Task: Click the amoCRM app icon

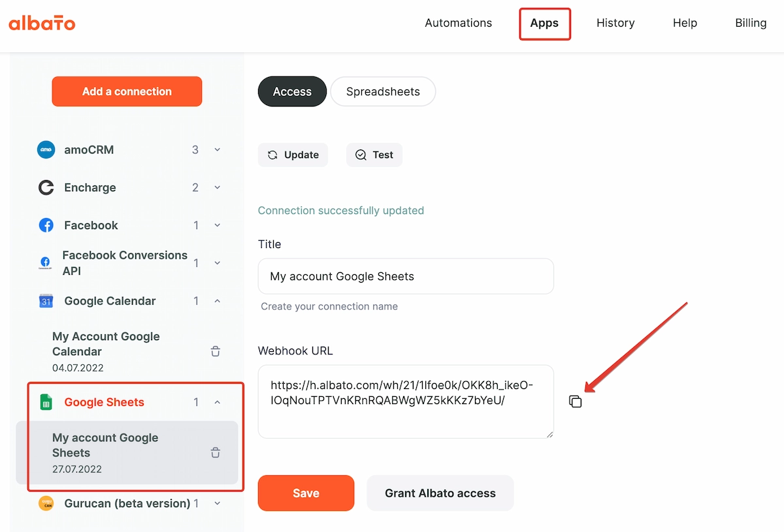Action: pos(46,149)
